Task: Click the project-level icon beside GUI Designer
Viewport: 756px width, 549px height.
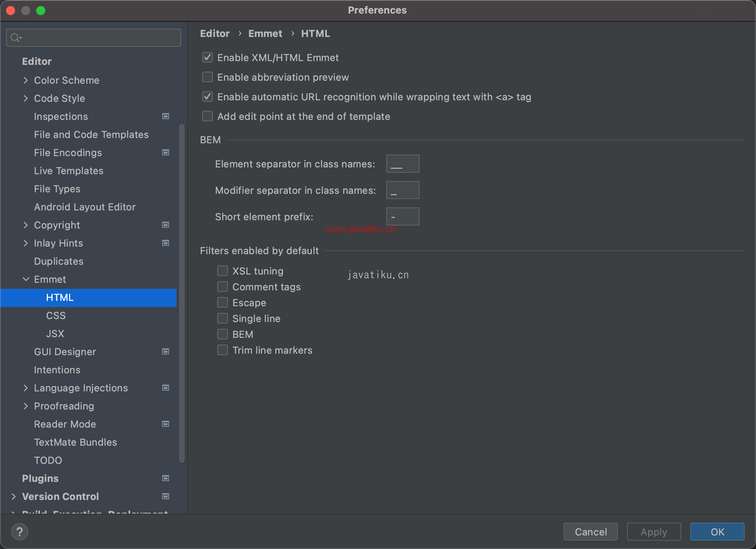Action: 165,352
